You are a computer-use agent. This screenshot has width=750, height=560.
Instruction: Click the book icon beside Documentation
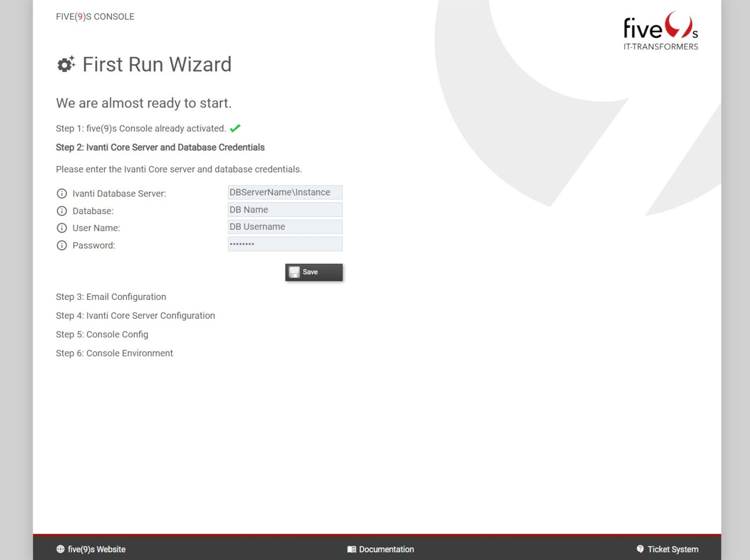(352, 549)
